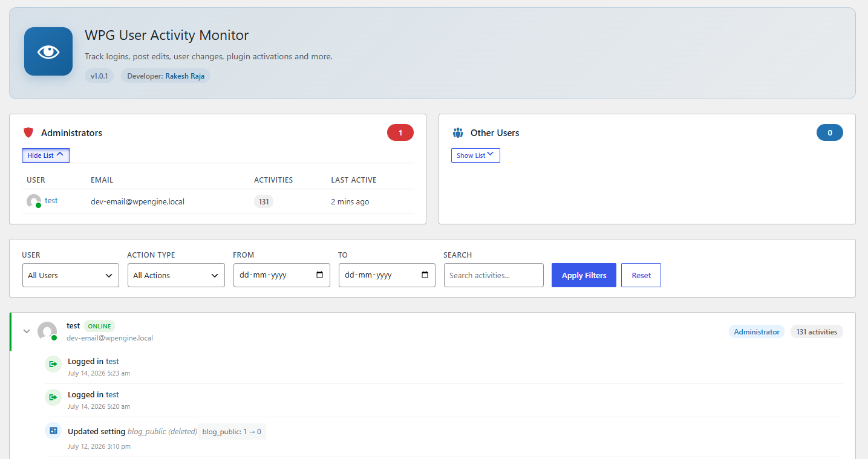Click the Updated setting blog_public icon
The width and height of the screenshot is (868, 459).
pyautogui.click(x=53, y=431)
